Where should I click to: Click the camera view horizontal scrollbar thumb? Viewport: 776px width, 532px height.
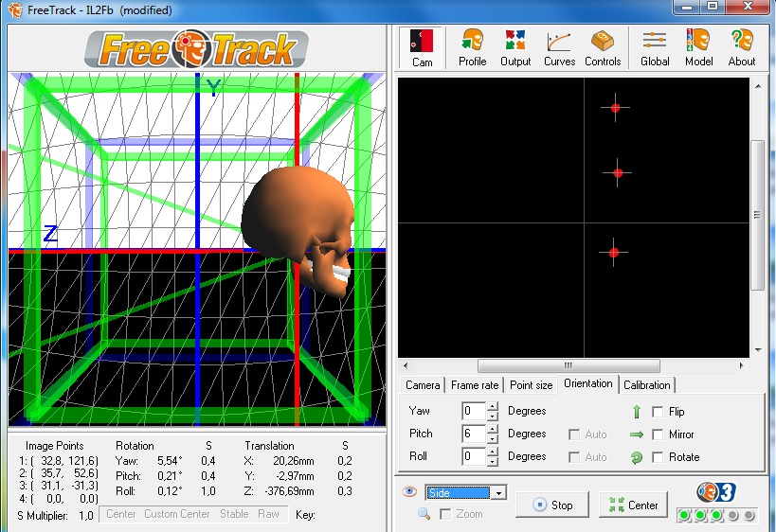click(568, 366)
